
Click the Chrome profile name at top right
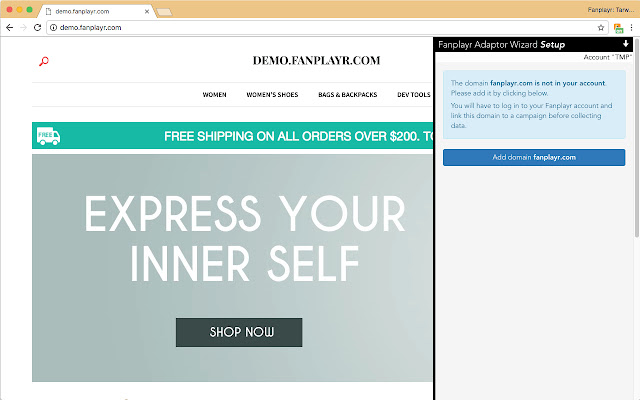pos(611,10)
